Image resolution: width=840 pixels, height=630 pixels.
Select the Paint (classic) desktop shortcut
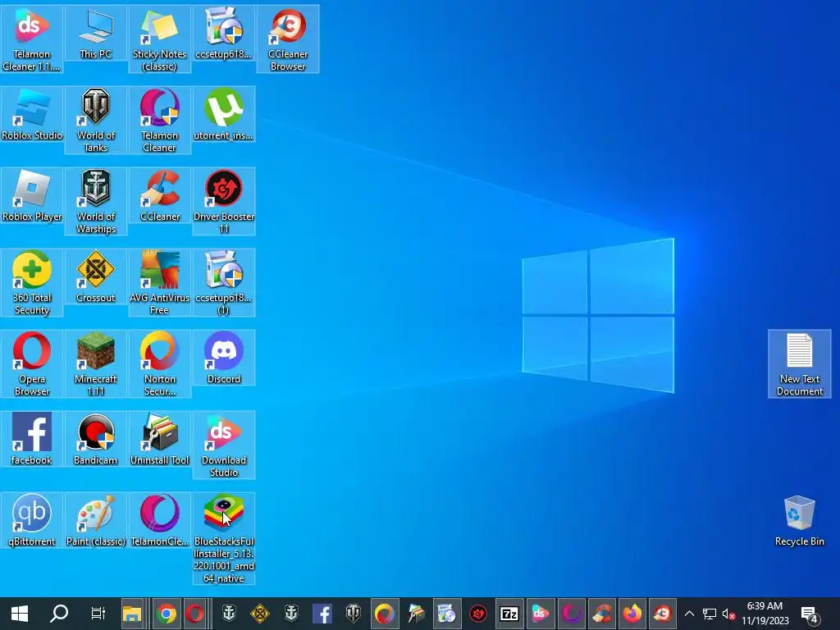click(x=95, y=520)
